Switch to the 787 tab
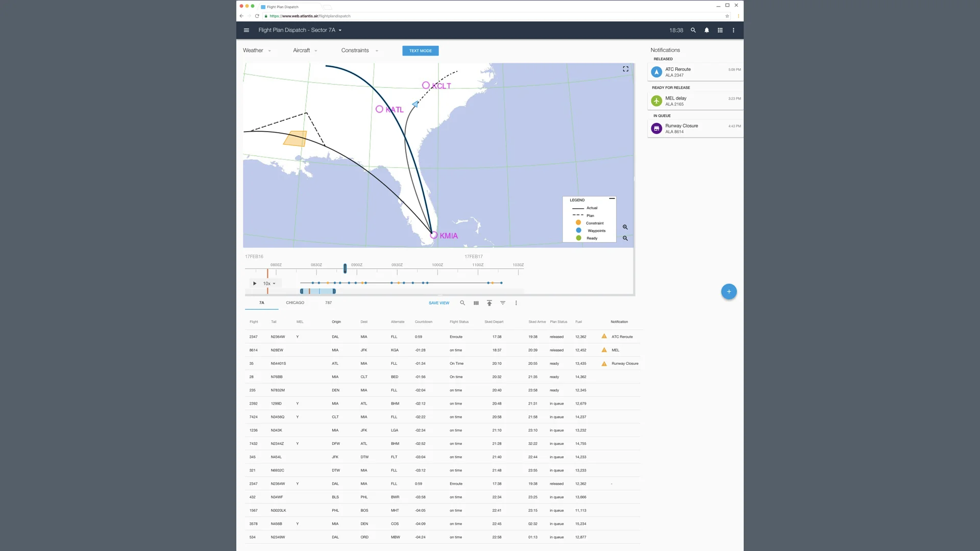Image resolution: width=980 pixels, height=551 pixels. (x=328, y=303)
